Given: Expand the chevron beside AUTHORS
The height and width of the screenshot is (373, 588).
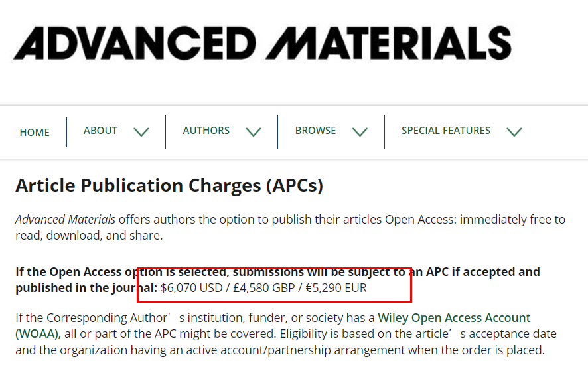Looking at the screenshot, I should [254, 132].
